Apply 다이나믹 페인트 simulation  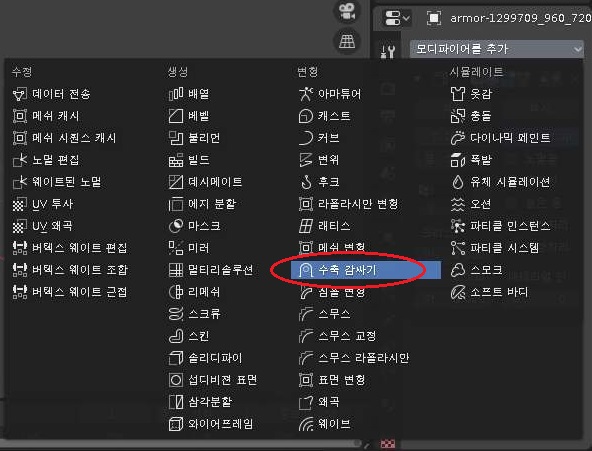[501, 138]
